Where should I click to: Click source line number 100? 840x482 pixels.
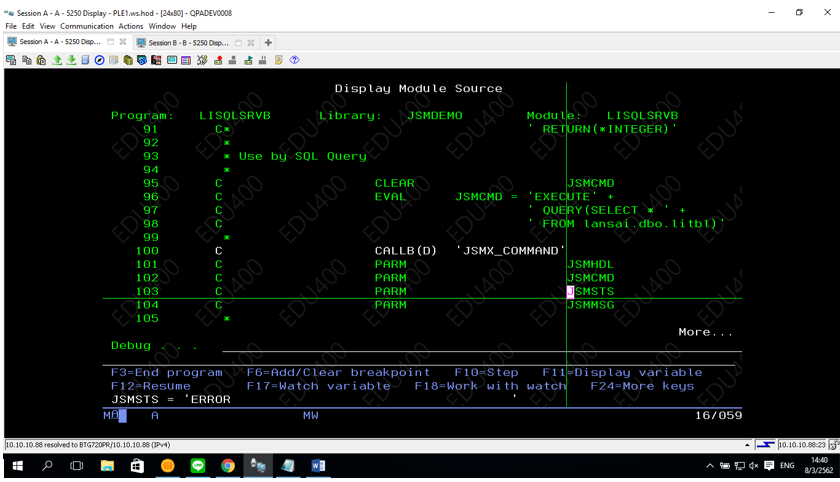pos(147,251)
